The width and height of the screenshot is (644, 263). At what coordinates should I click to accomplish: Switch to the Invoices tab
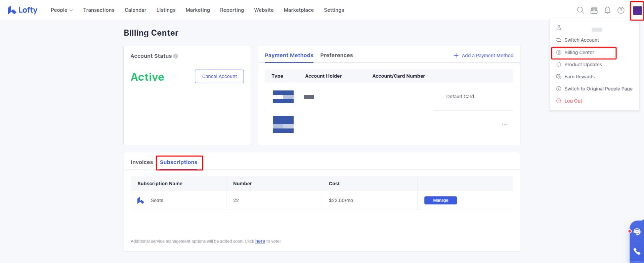pyautogui.click(x=142, y=162)
